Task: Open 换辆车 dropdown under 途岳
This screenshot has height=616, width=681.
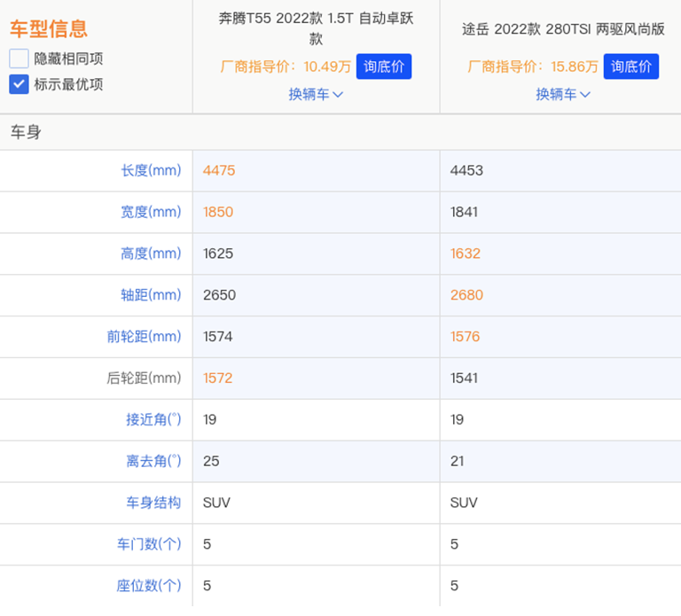Action: 563,94
